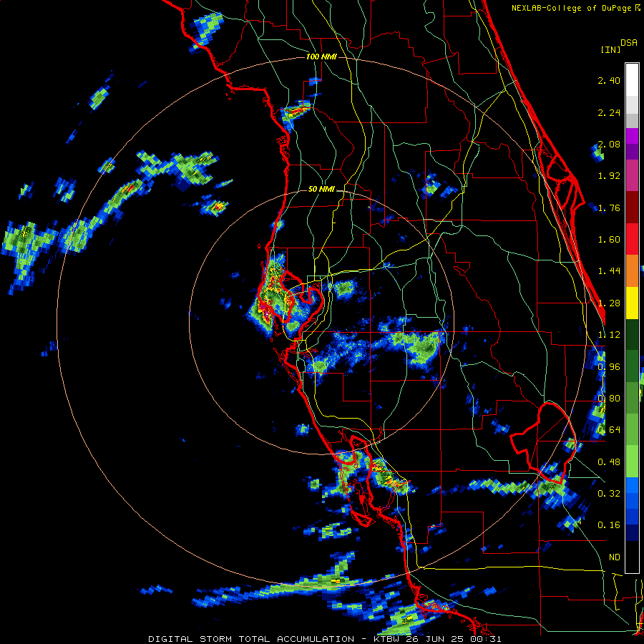644x644 pixels.
Task: Select the 2.40 legend value
Action: tap(609, 80)
